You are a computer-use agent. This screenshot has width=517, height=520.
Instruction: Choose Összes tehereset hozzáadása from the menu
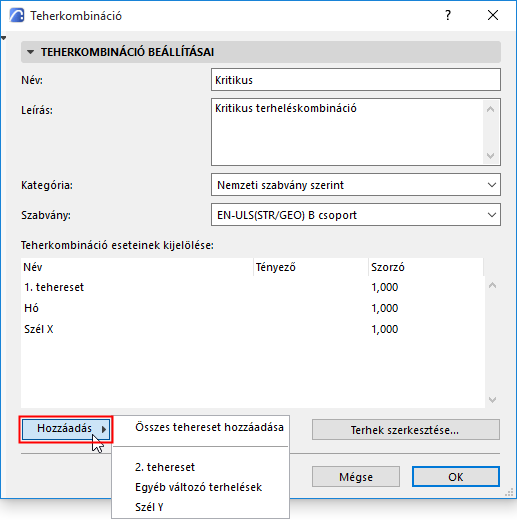click(201, 427)
